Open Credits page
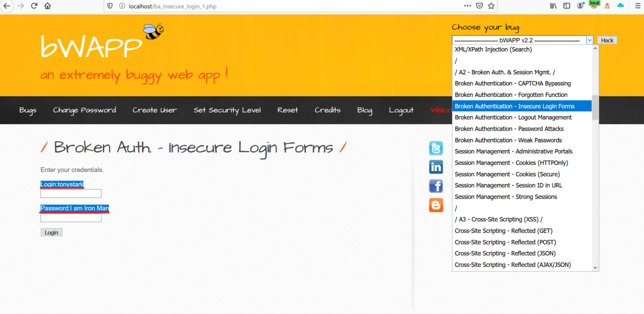The width and height of the screenshot is (644, 314). (x=327, y=110)
